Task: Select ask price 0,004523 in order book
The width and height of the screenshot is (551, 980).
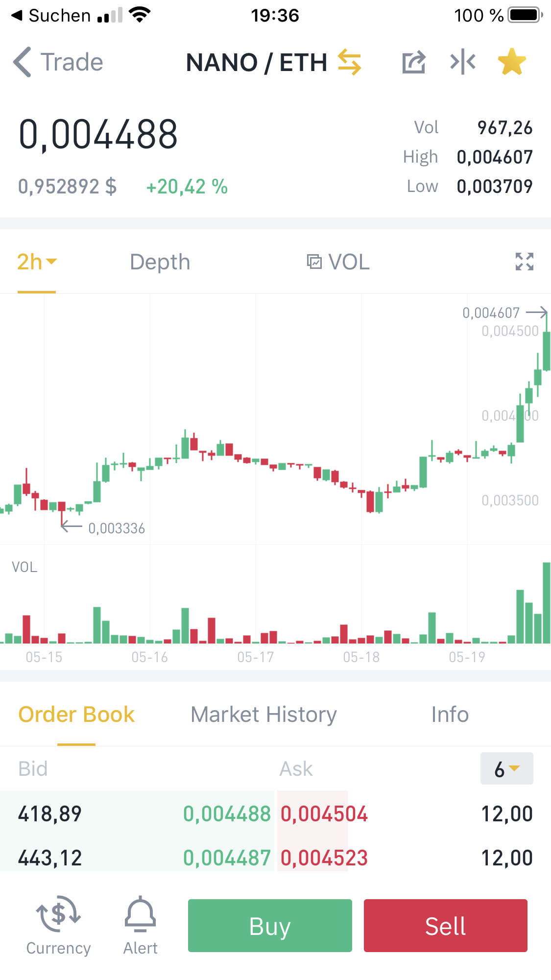Action: tap(324, 858)
